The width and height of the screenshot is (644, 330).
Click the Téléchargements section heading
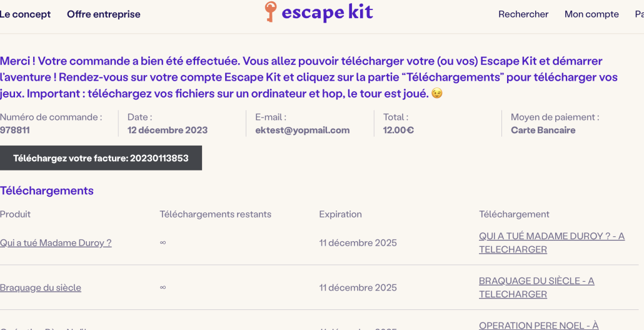[47, 191]
